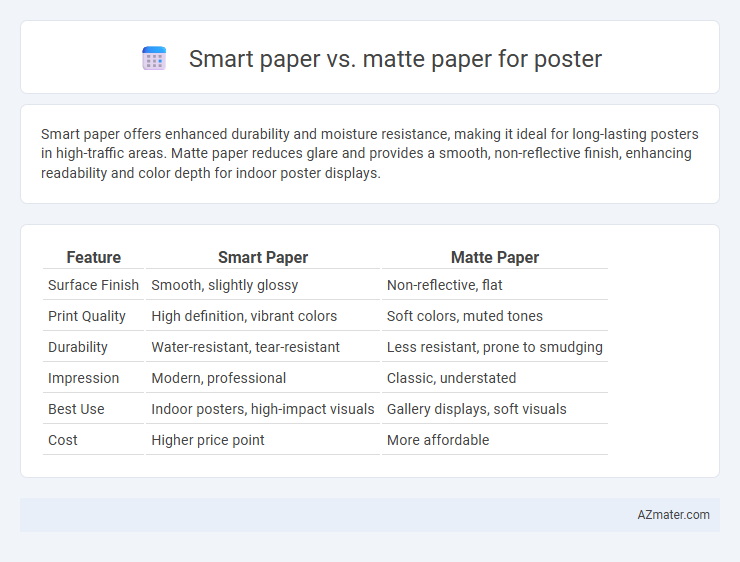Click the calendar grid icon beside the title
This screenshot has height=562, width=740.
click(154, 59)
